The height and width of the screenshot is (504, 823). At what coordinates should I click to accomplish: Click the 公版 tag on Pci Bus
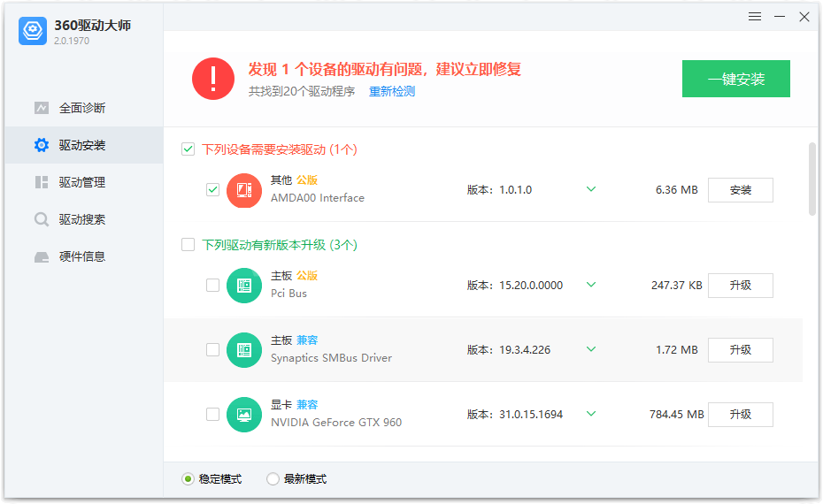coord(307,276)
